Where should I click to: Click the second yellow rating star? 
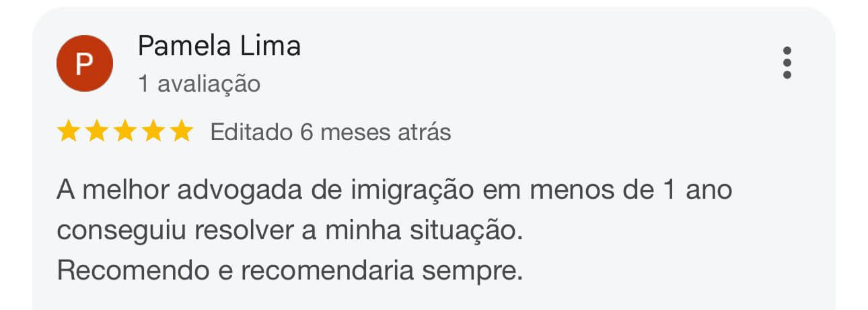pos(97,132)
